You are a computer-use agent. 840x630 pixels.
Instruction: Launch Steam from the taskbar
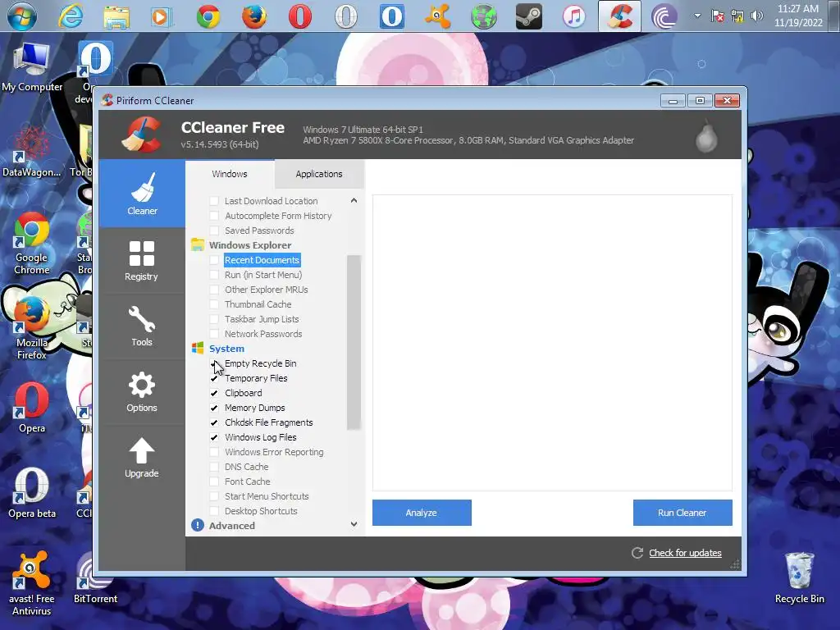[529, 16]
